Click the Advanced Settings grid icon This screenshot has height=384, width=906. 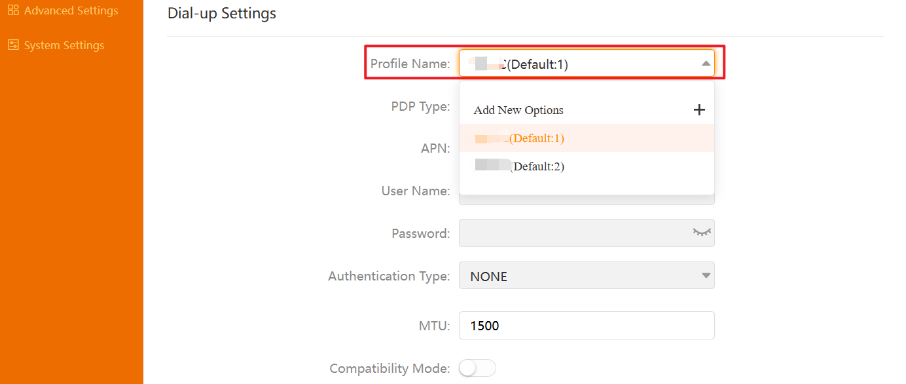tap(13, 10)
